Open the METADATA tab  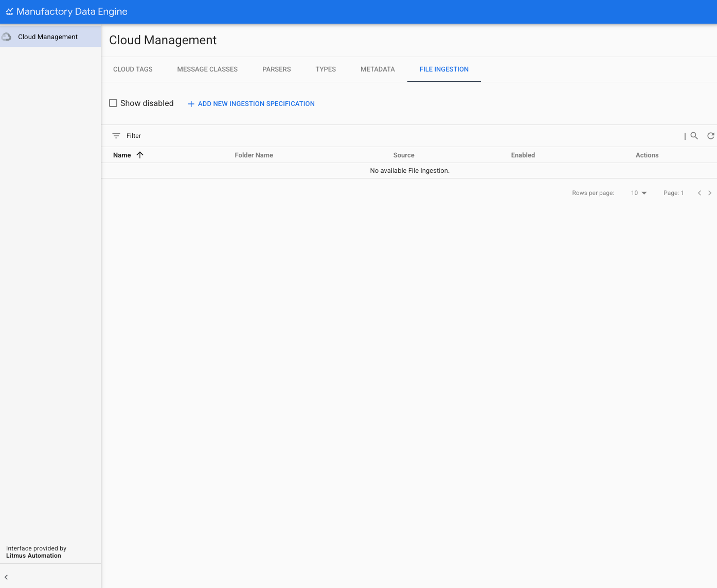[x=378, y=69]
